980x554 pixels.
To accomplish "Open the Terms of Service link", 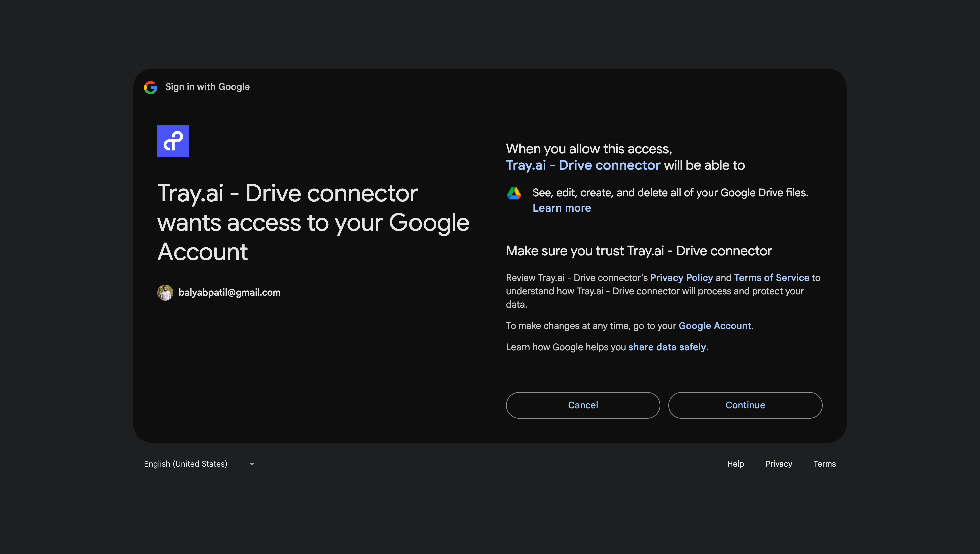I will tap(771, 278).
